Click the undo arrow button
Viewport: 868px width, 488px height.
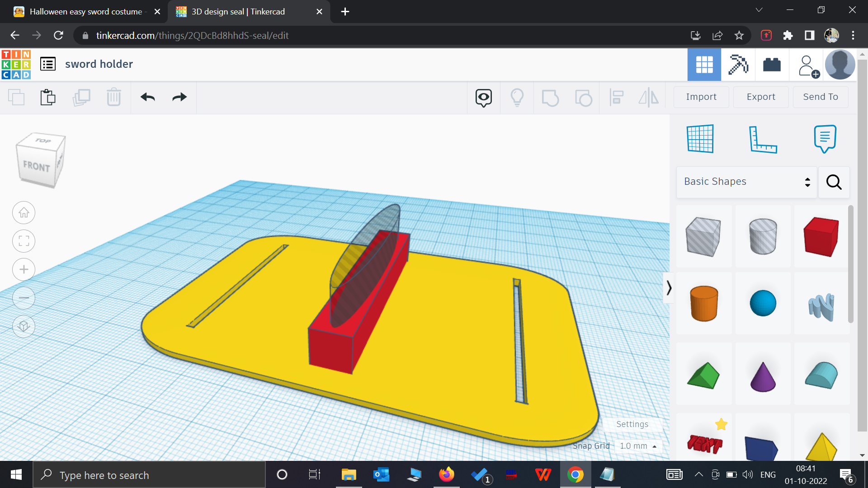[x=147, y=97]
